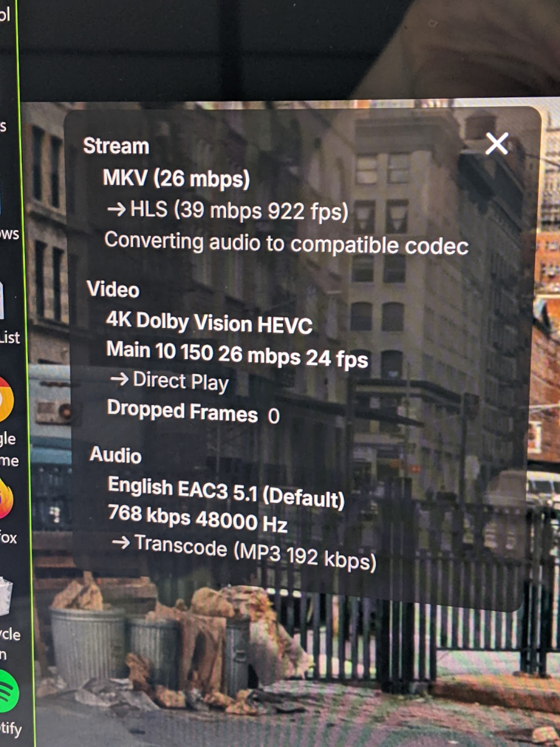The height and width of the screenshot is (747, 560).
Task: Click the Spotify desktop icon
Action: point(8,692)
